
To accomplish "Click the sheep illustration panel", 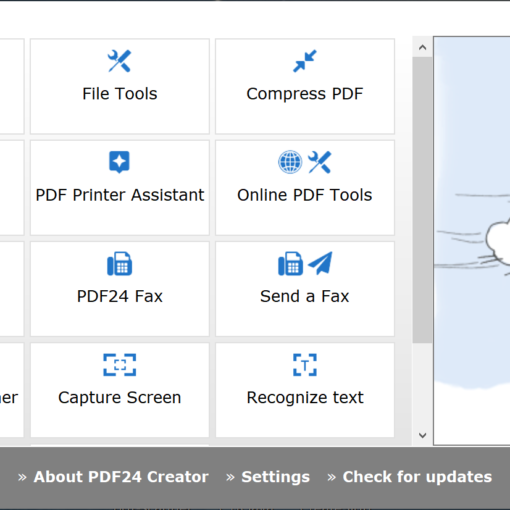I will point(472,240).
